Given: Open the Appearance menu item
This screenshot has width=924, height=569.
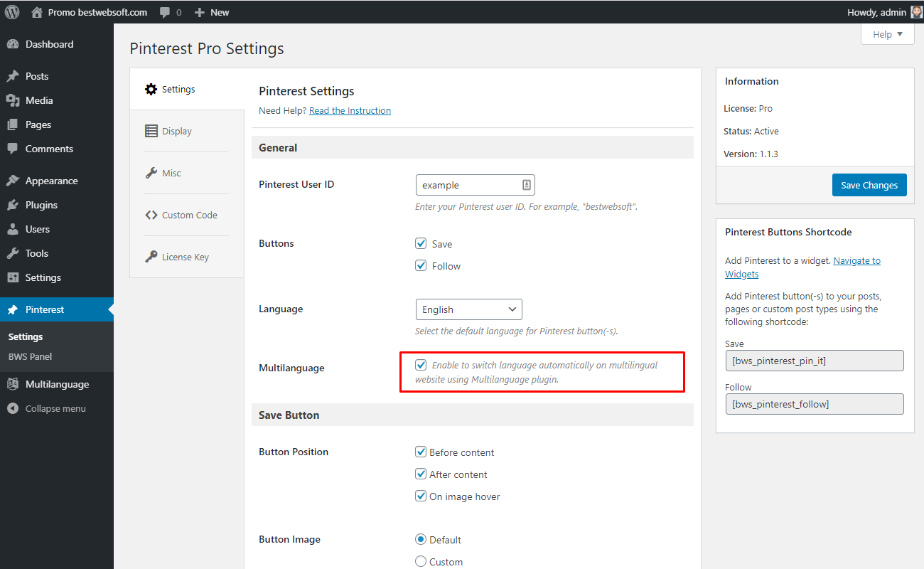Looking at the screenshot, I should (x=57, y=181).
